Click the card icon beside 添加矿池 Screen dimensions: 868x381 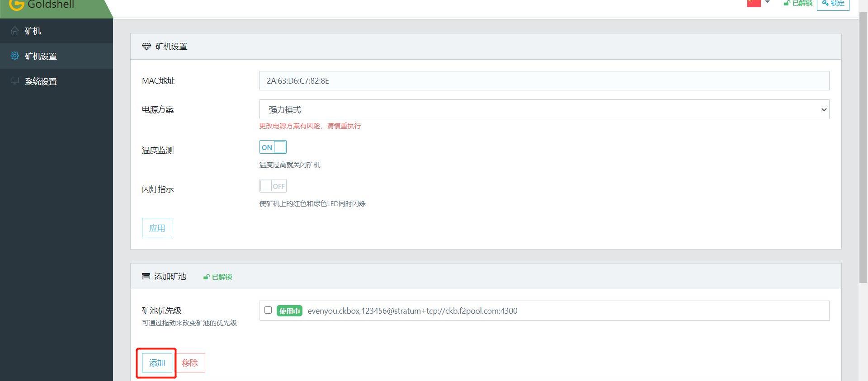coord(146,276)
